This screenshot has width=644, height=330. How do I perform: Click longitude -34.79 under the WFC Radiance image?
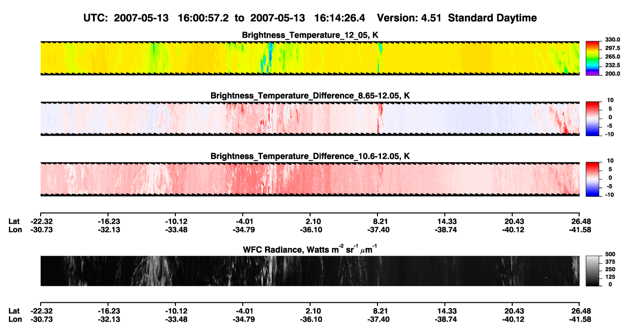(x=243, y=319)
